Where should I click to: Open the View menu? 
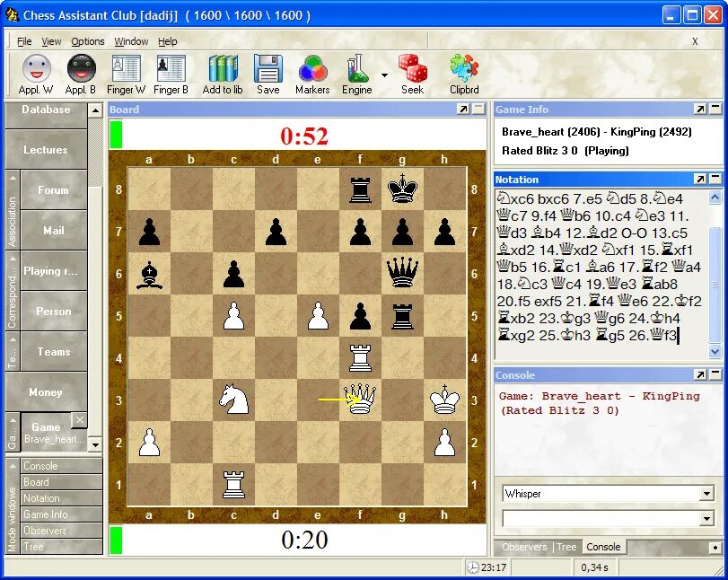(x=51, y=41)
